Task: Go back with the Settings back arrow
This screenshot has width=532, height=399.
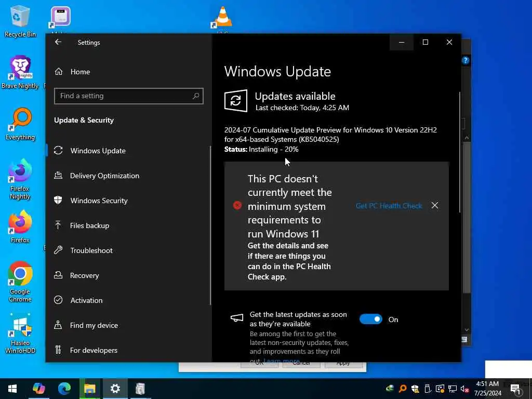Action: coord(58,42)
